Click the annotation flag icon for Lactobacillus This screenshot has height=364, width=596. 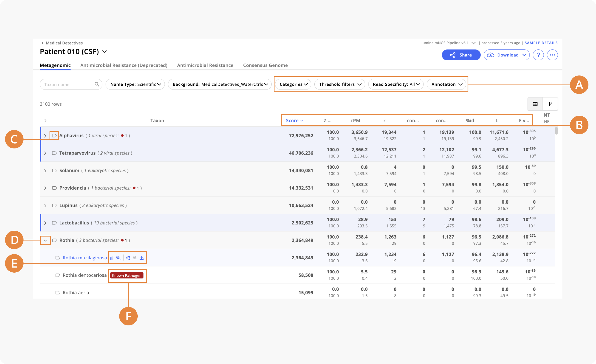[x=54, y=223]
